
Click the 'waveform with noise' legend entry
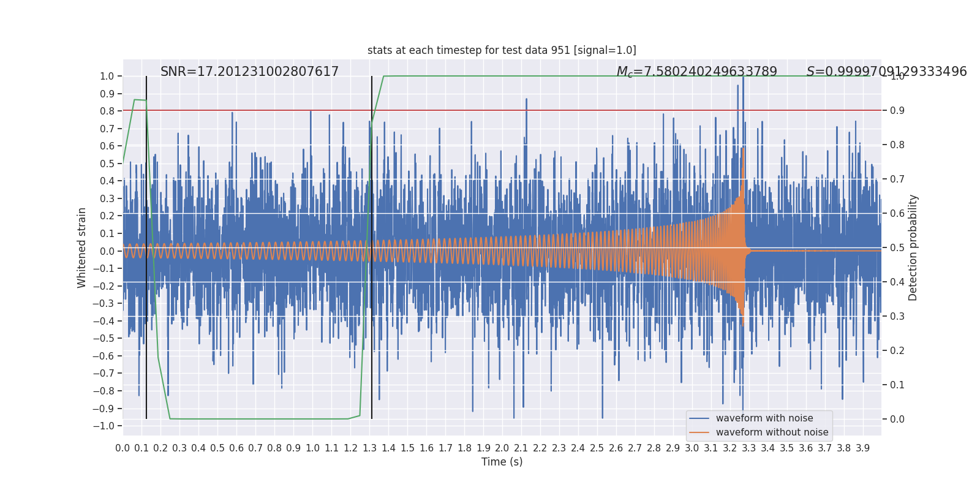pyautogui.click(x=764, y=418)
